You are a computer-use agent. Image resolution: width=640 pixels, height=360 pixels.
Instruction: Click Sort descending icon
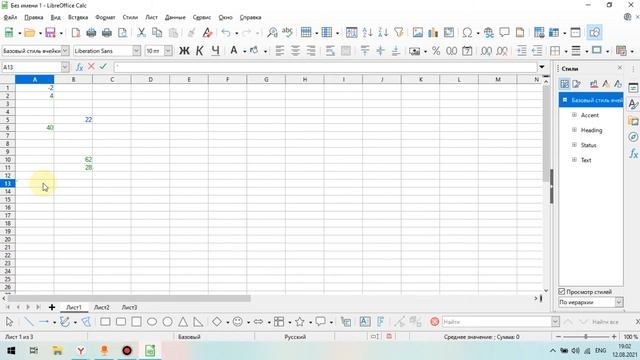point(383,33)
